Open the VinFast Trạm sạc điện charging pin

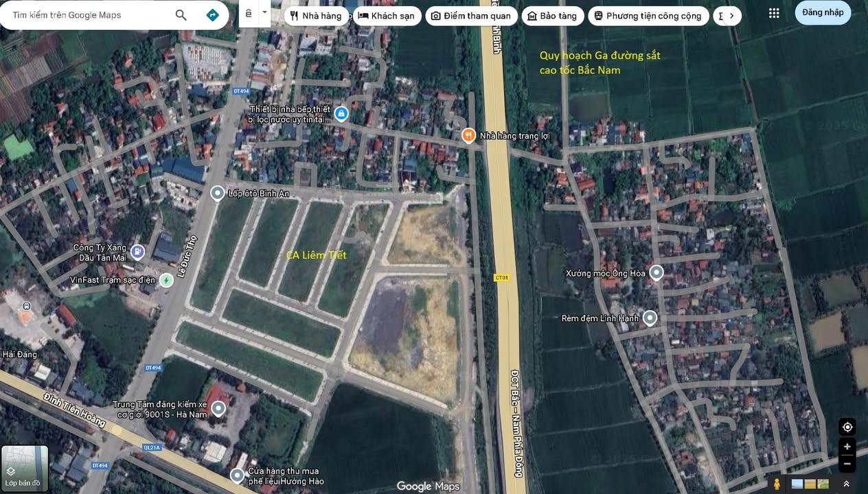coord(164,280)
